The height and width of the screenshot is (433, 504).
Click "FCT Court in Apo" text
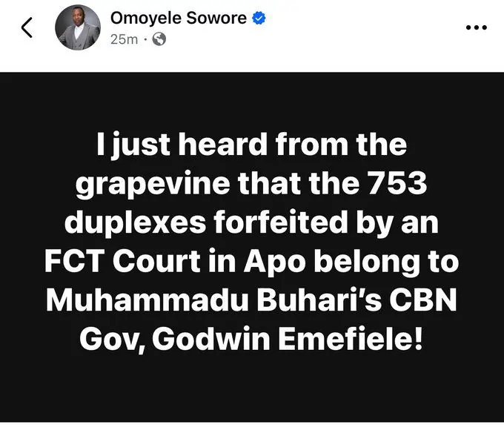[x=175, y=262]
